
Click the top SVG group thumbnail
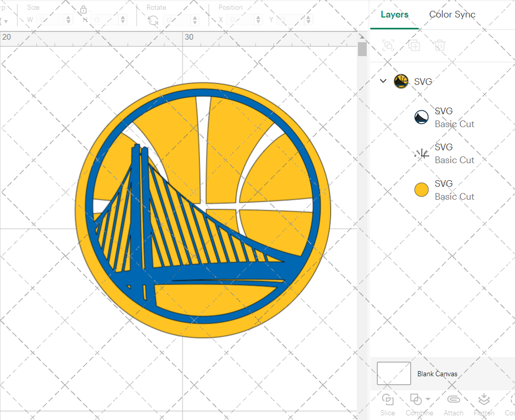pyautogui.click(x=401, y=81)
